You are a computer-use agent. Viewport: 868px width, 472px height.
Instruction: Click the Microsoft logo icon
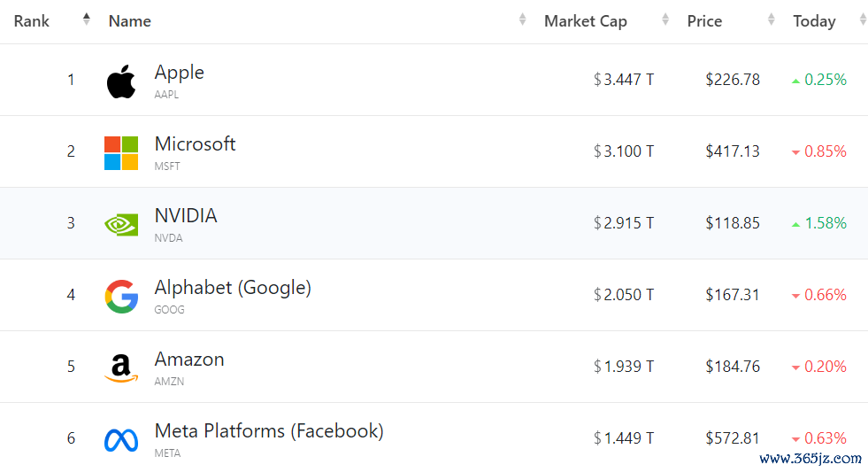tap(121, 153)
